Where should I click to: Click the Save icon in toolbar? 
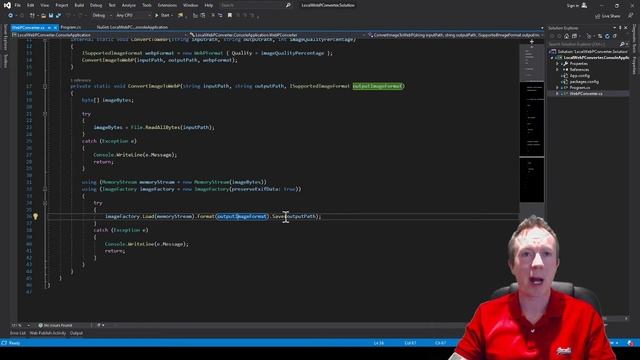pos(51,16)
